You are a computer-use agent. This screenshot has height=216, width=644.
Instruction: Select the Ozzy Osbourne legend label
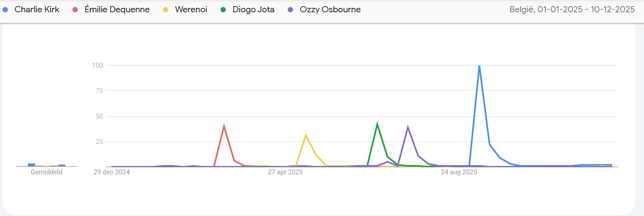pyautogui.click(x=330, y=10)
